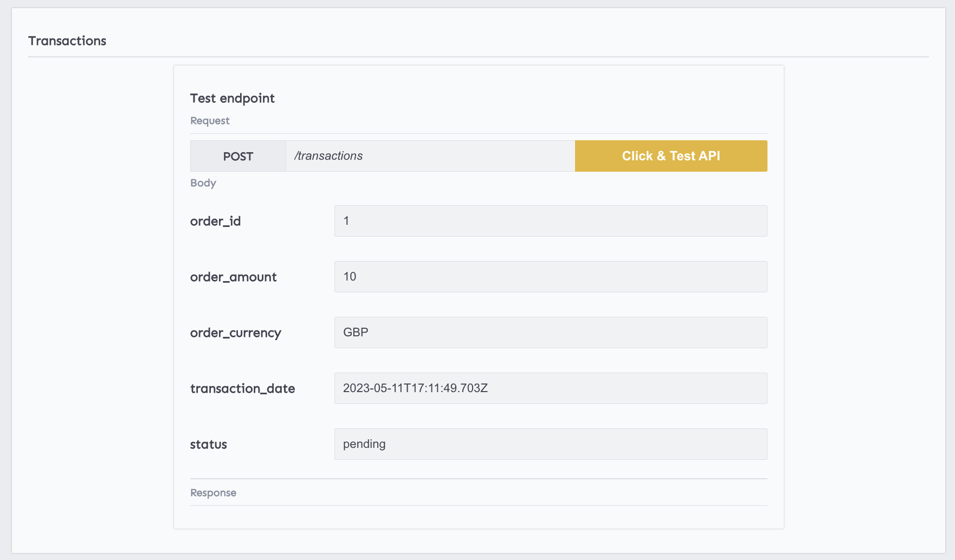
Task: Click the order_id input containing 1
Action: click(x=550, y=221)
